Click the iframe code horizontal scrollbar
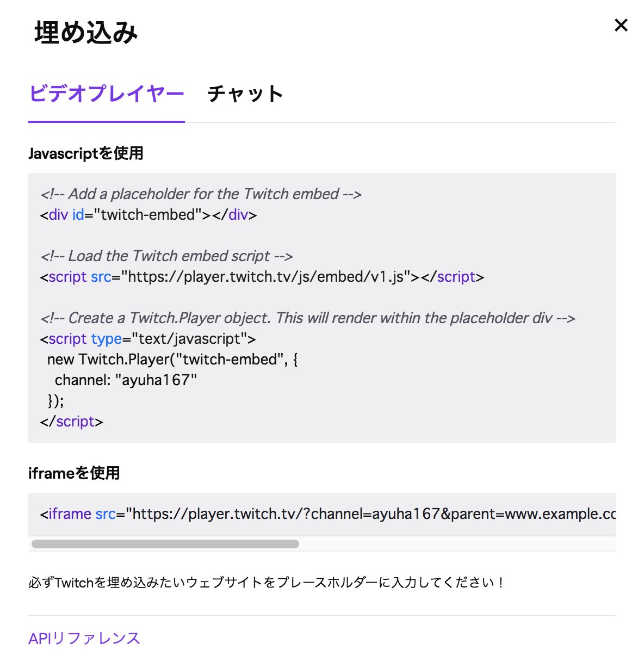Viewport: 644px width, 668px height. [x=165, y=544]
